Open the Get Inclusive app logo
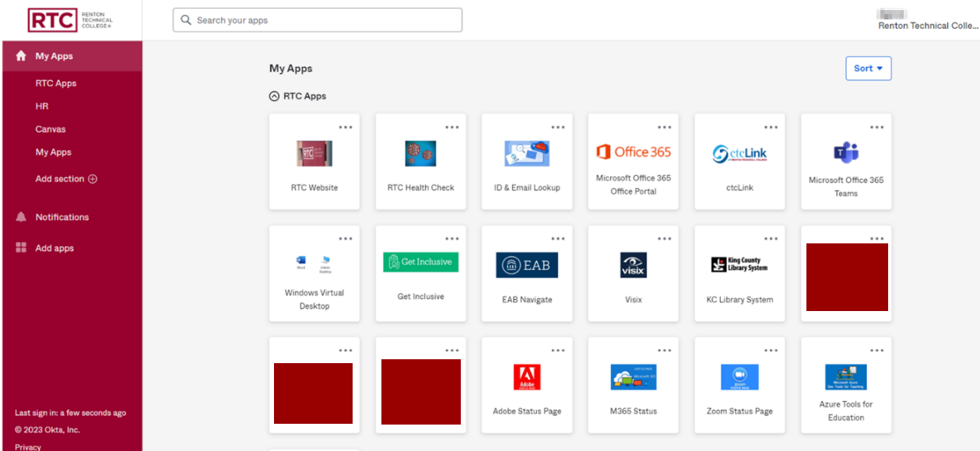Image resolution: width=980 pixels, height=451 pixels. coord(420,262)
